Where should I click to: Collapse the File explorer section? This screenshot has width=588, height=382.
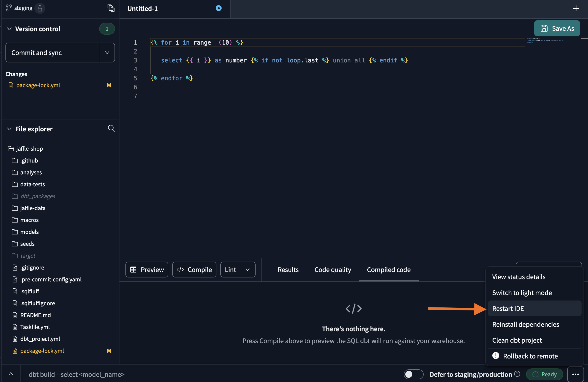pyautogui.click(x=9, y=129)
